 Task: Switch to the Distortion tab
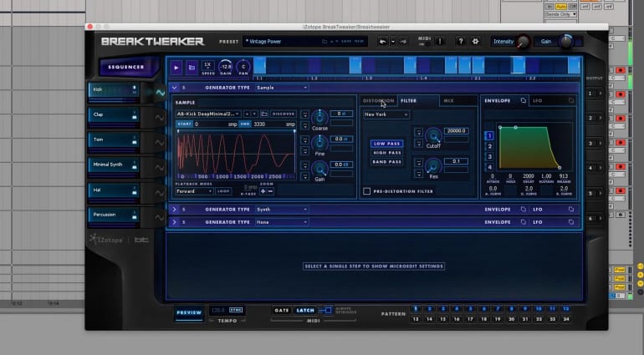click(378, 100)
